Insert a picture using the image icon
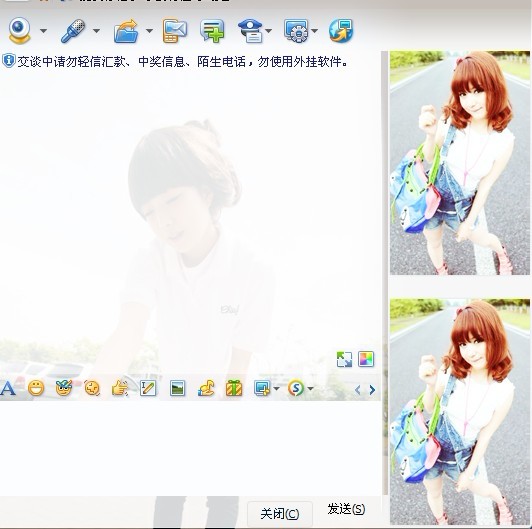 177,388
